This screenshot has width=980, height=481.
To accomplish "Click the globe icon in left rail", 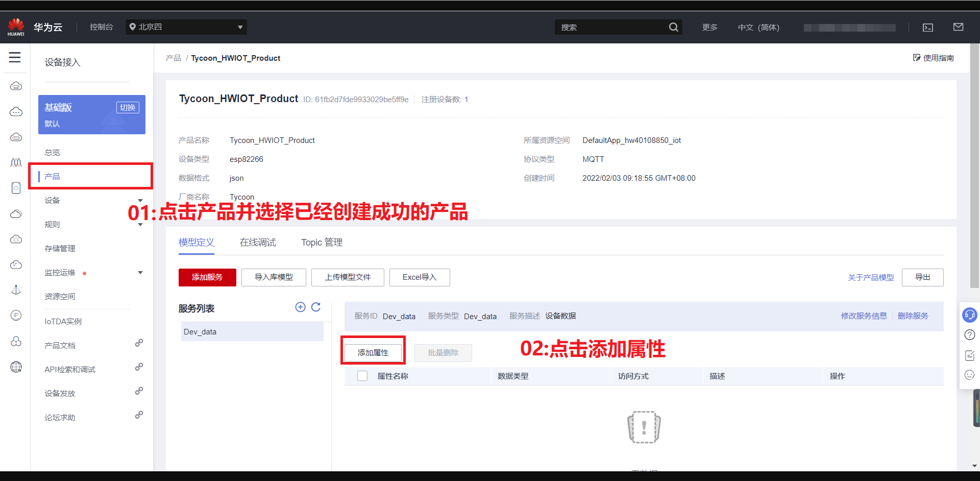I will 16,367.
